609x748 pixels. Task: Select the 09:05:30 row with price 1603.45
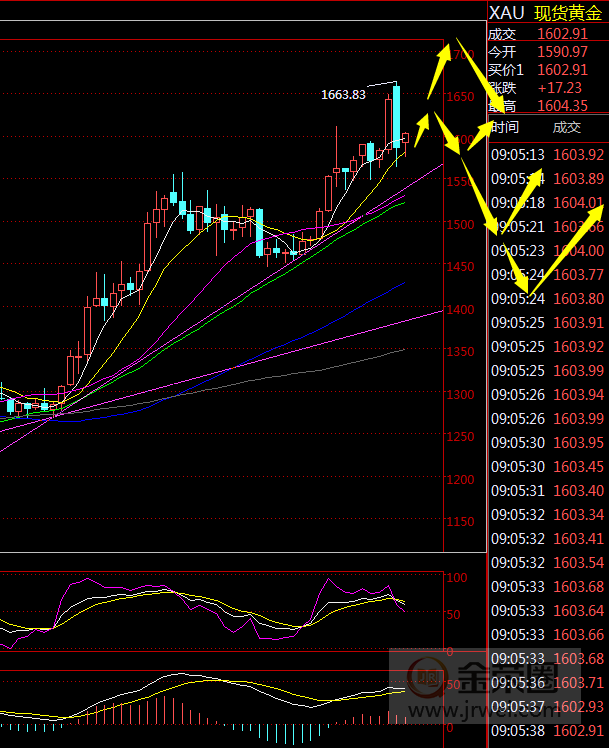pyautogui.click(x=547, y=467)
